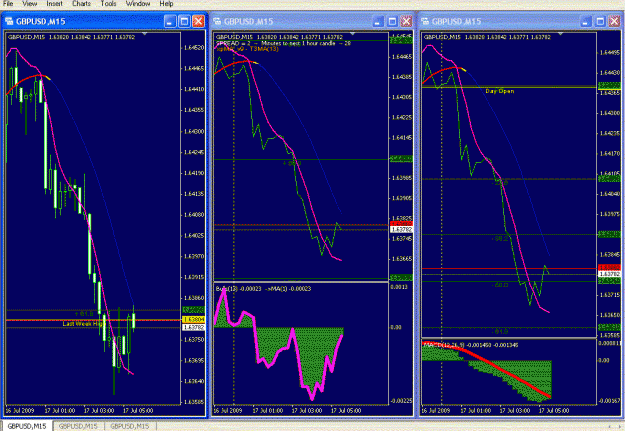Click the Last Week High label in first chart

83,324
